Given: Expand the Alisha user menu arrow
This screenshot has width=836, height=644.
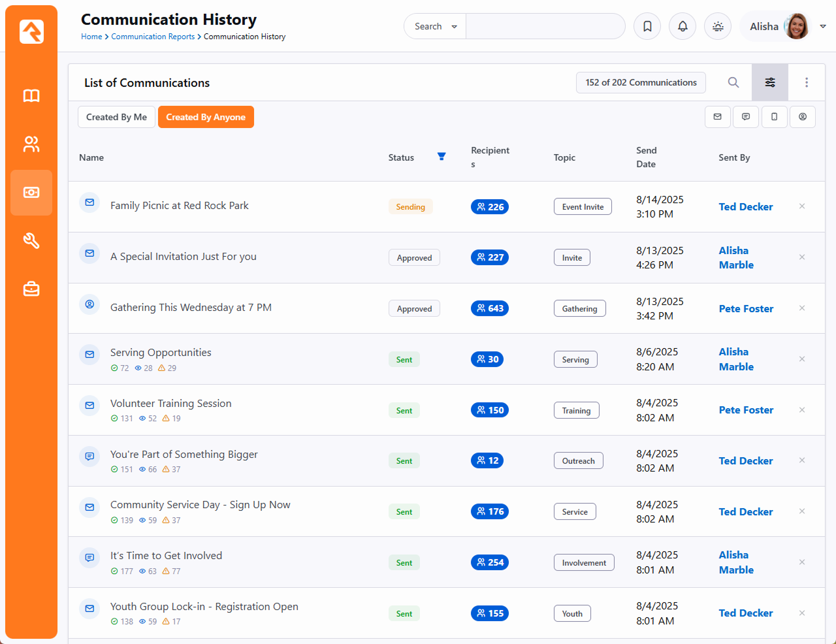Looking at the screenshot, I should [x=823, y=27].
